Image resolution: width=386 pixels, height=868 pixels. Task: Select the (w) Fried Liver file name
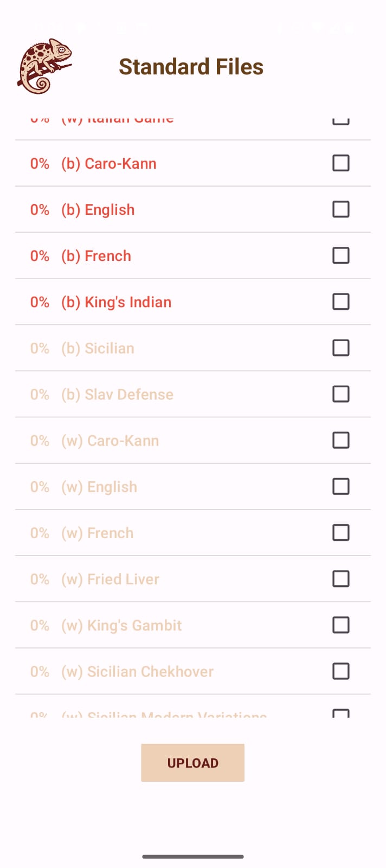tap(110, 579)
